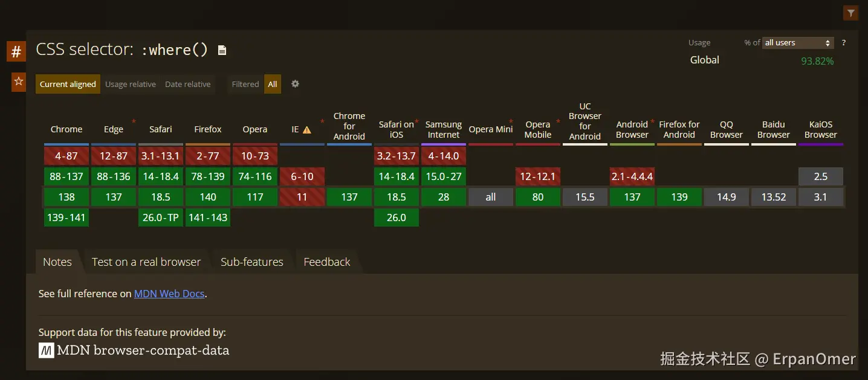Viewport: 868px width, 380px height.
Task: Select Firefox 2-77 cell
Action: click(208, 156)
